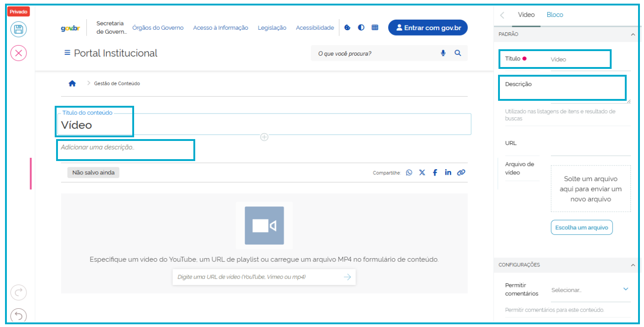644x327 pixels.
Task: Open the Permitir comentários dropdown
Action: [x=591, y=290]
